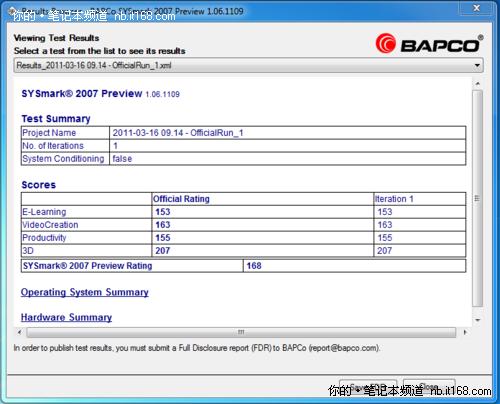Click the vertical scrollbar up arrow
This screenshot has height=404, width=500.
coord(478,84)
